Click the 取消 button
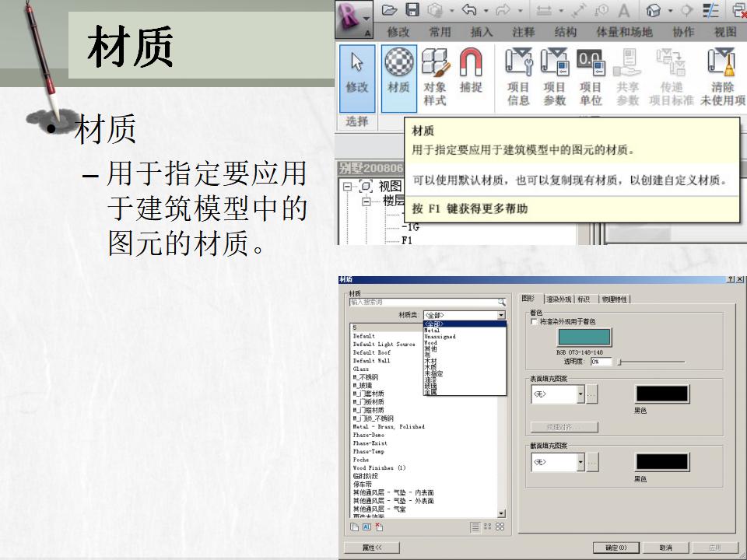This screenshot has height=560, width=747. [x=665, y=548]
